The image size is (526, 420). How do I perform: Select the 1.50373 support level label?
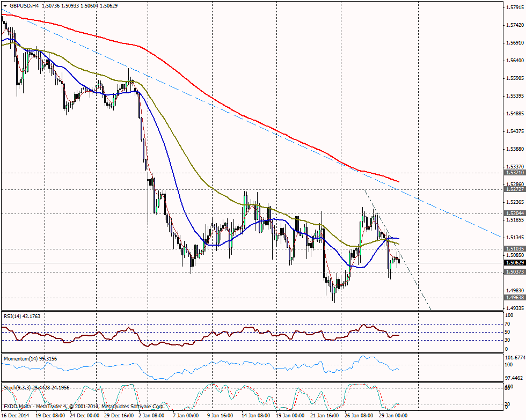(x=514, y=272)
